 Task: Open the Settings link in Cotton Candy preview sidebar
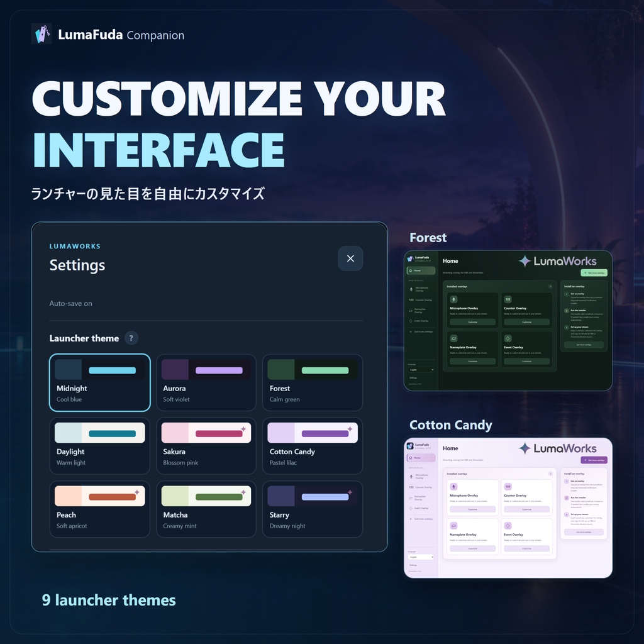413,565
